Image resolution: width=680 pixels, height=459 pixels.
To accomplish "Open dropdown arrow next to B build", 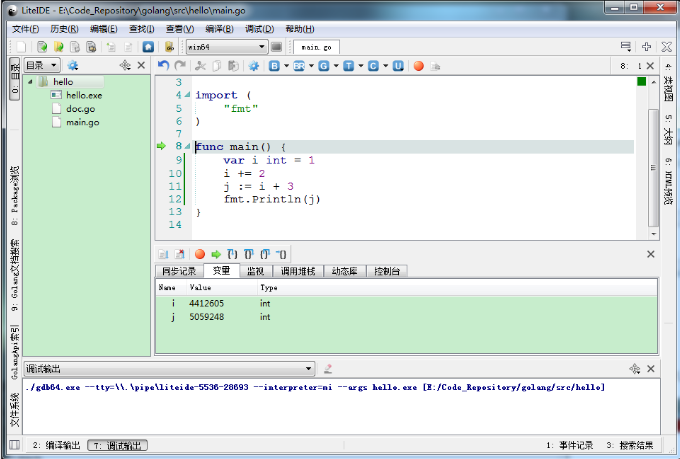I will tap(286, 66).
